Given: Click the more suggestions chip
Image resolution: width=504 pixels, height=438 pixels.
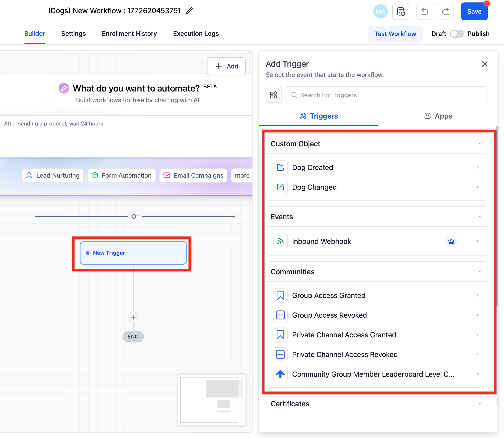Looking at the screenshot, I should click(242, 176).
